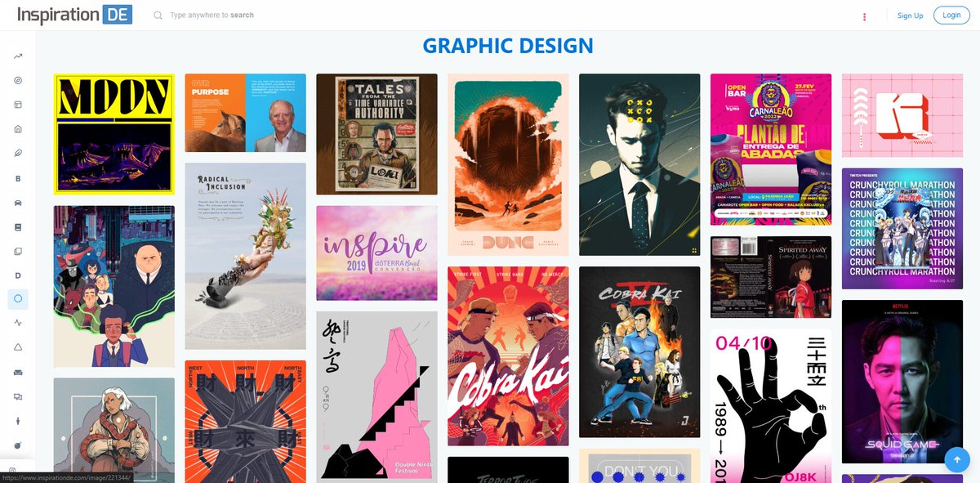Select the stacked copies icon in sidebar
The height and width of the screenshot is (483, 980).
point(18,251)
